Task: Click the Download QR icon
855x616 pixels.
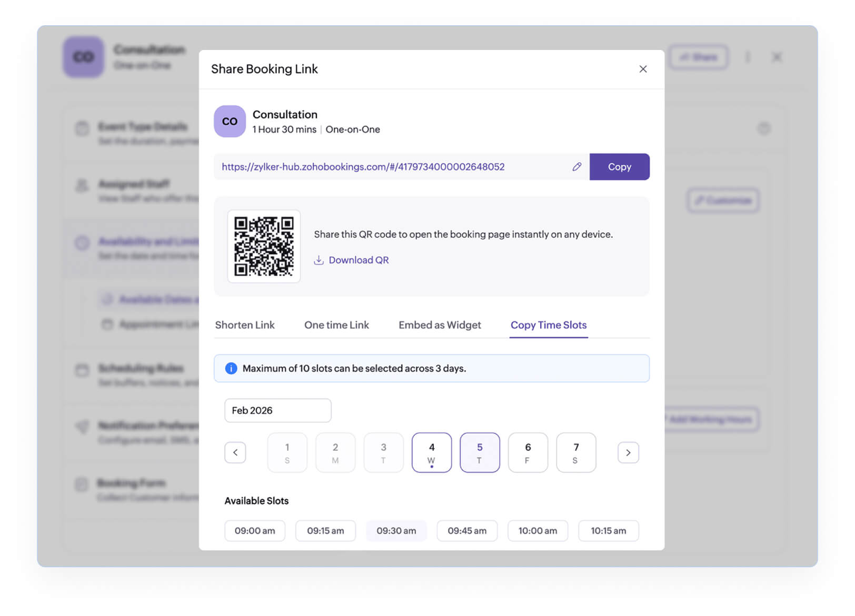Action: 319,260
